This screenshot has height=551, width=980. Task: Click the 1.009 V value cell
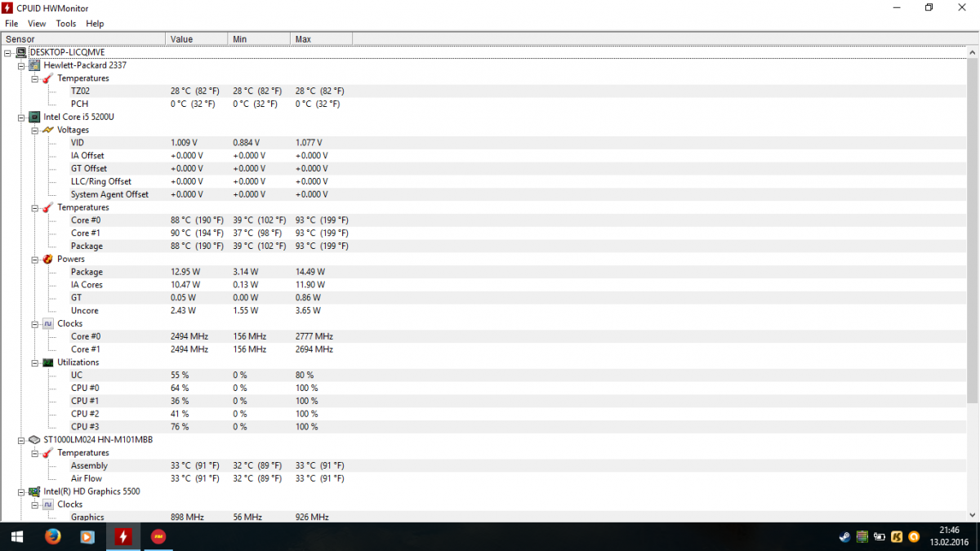tap(185, 143)
